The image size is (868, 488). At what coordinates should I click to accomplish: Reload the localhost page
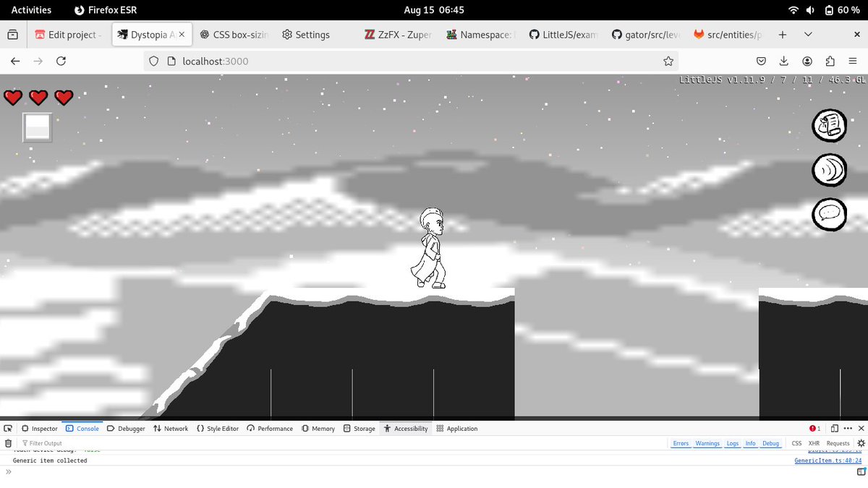pos(61,61)
